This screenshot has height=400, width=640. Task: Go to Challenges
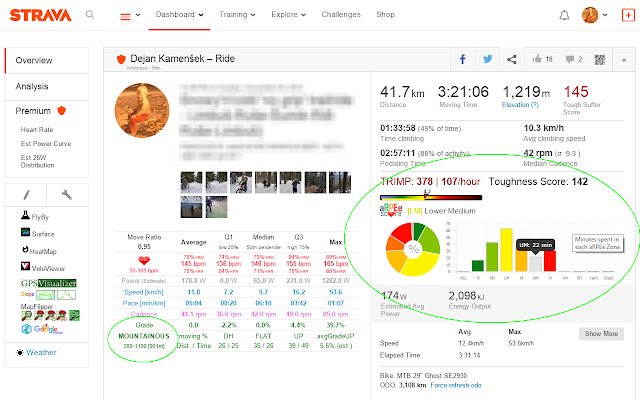341,15
